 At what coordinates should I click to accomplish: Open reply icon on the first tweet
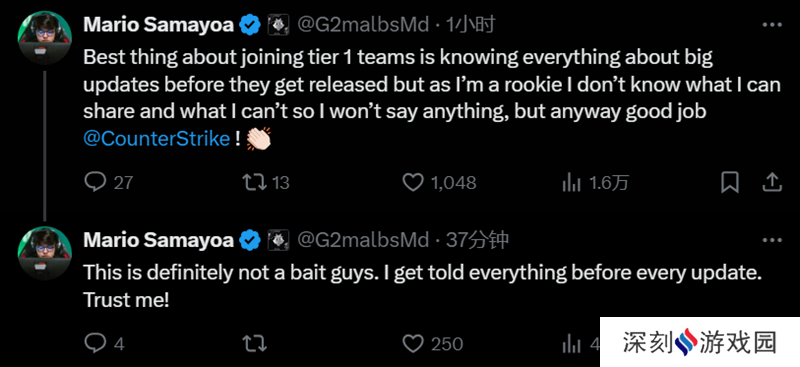pos(95,182)
